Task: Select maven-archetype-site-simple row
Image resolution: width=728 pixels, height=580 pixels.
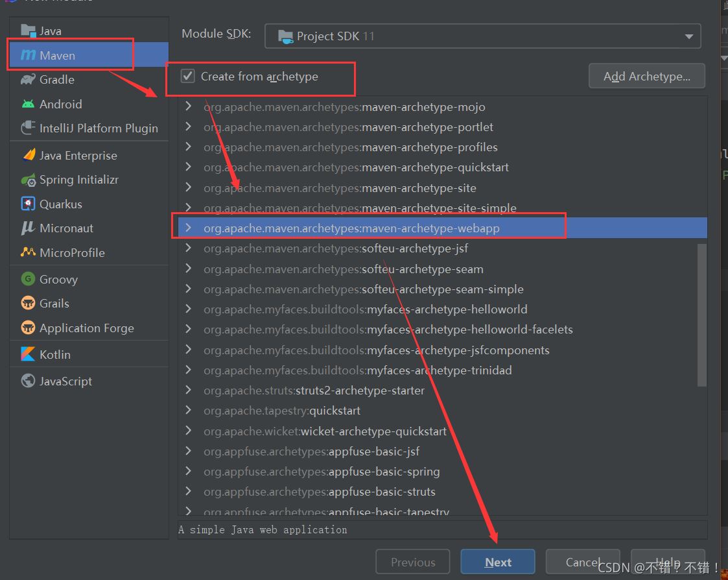Action: 443,208
